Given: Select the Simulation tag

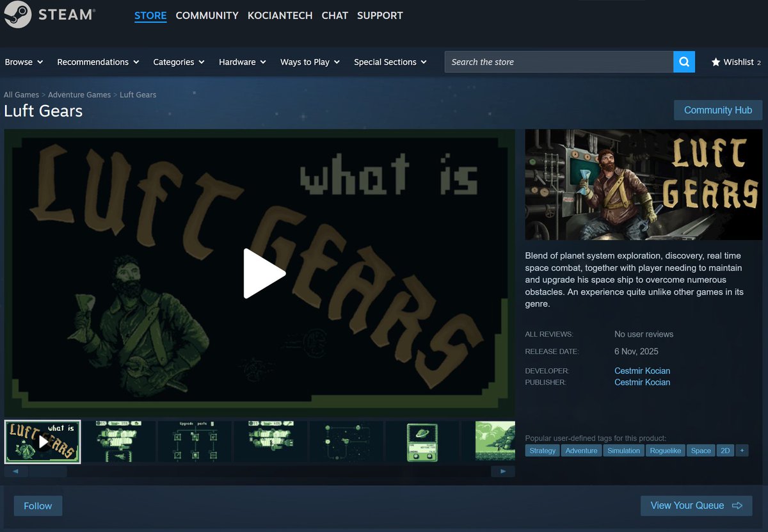Looking at the screenshot, I should pyautogui.click(x=623, y=451).
